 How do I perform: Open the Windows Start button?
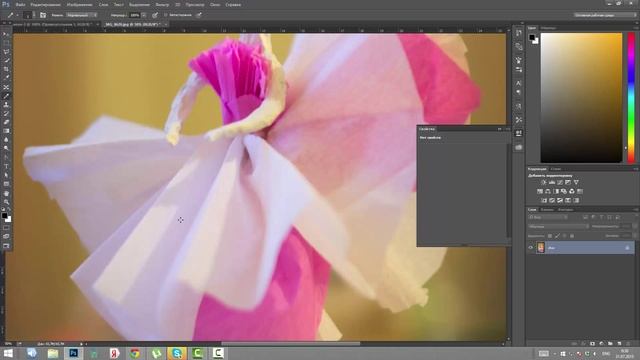click(8, 353)
